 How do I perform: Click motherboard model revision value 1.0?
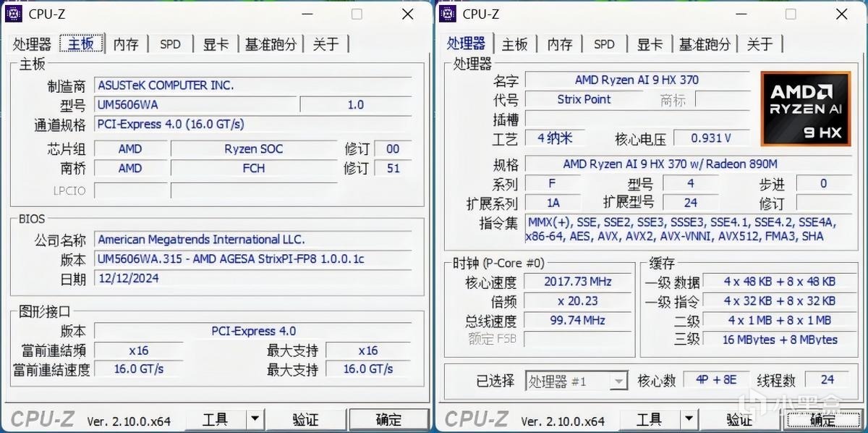pyautogui.click(x=356, y=105)
